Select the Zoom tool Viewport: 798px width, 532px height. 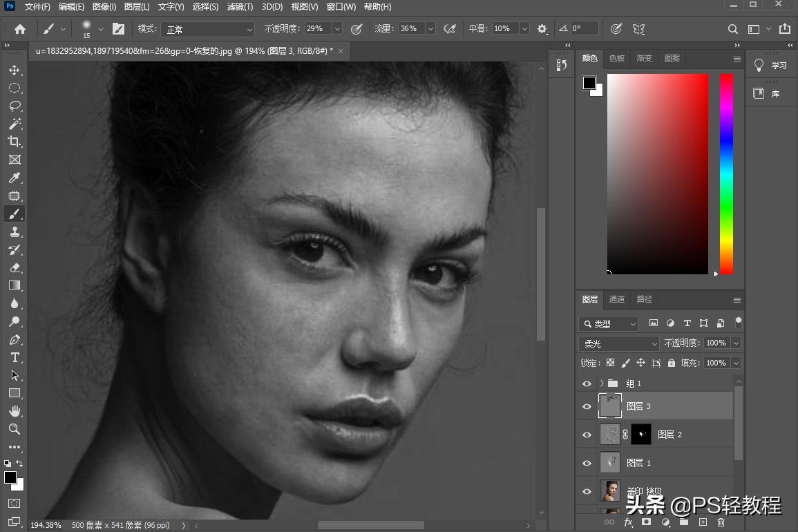coord(15,429)
